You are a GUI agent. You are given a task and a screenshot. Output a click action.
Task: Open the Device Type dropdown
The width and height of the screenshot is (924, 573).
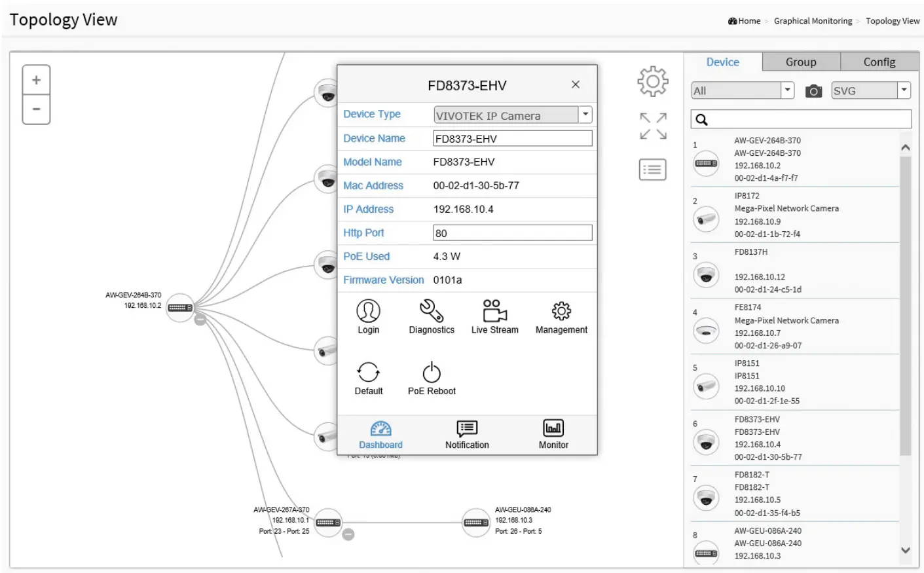click(x=585, y=115)
